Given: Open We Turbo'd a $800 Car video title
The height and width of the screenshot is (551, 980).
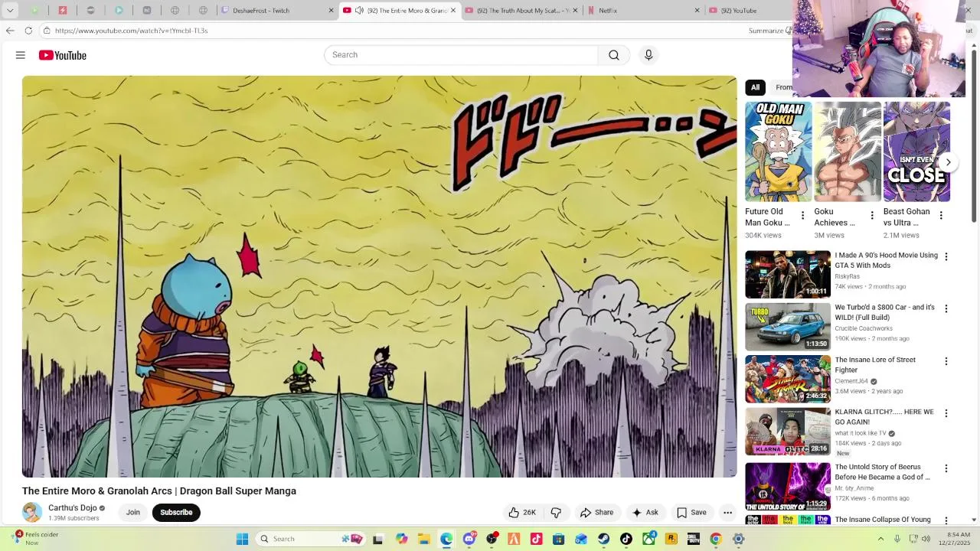Looking at the screenshot, I should pos(884,312).
